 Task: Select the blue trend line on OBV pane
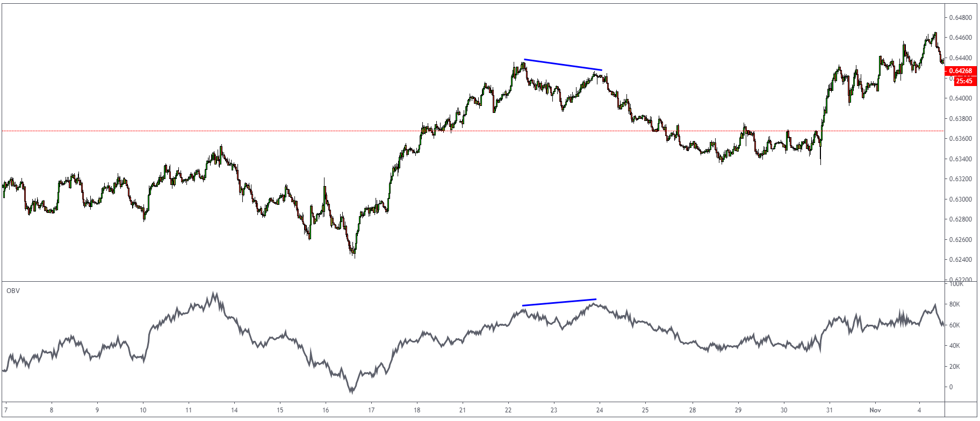(x=559, y=302)
